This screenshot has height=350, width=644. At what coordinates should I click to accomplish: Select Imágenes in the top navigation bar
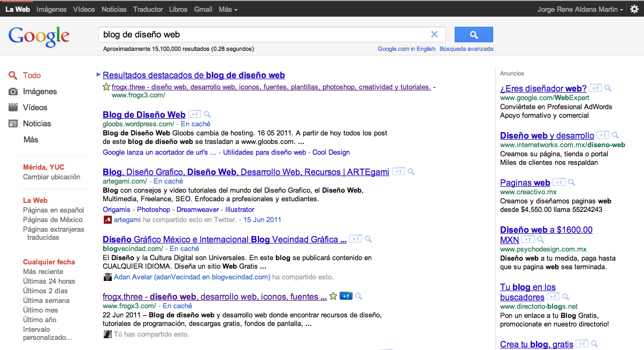pos(51,9)
